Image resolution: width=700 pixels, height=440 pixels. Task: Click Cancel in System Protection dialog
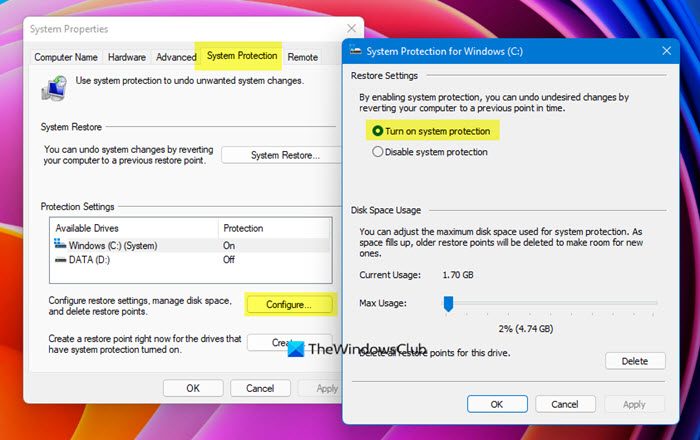[565, 404]
